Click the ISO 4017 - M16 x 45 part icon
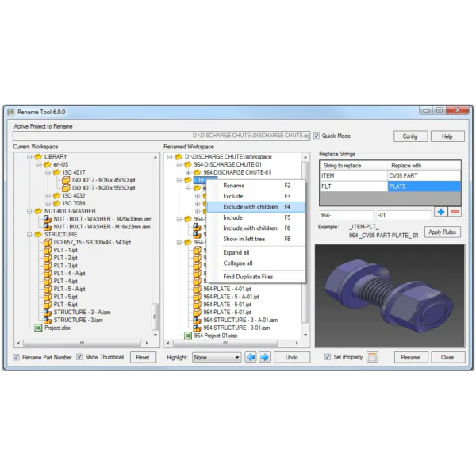This screenshot has height=476, width=476. 66,180
